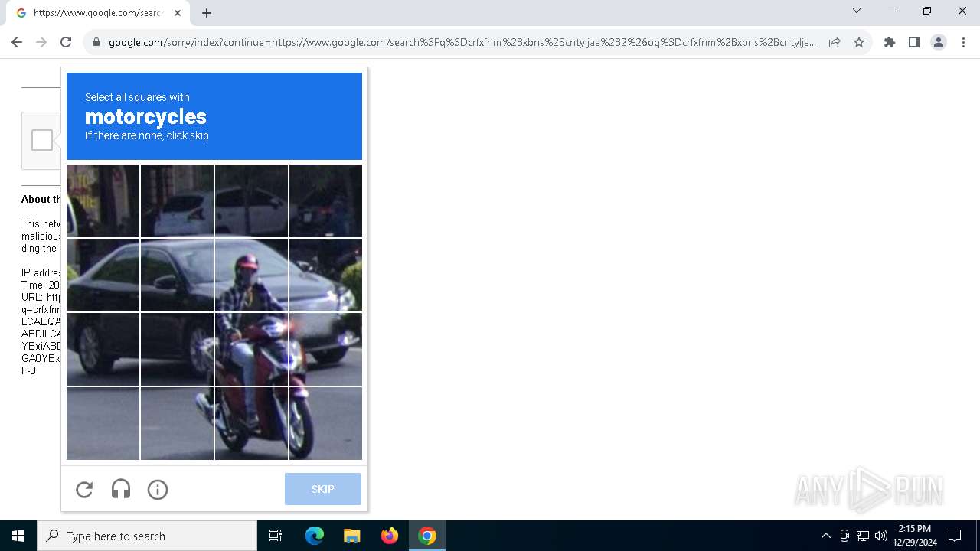Open the Chrome extensions puzzle icon
Image resolution: width=980 pixels, height=551 pixels.
tap(890, 42)
